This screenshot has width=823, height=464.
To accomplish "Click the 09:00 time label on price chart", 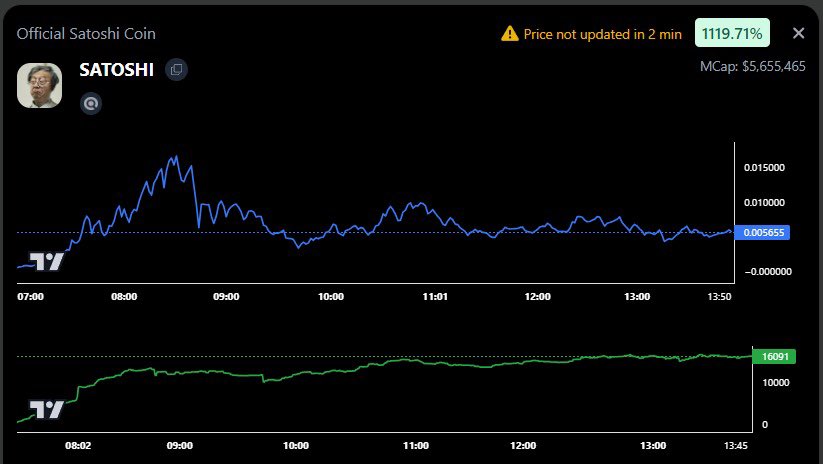I will coord(226,297).
